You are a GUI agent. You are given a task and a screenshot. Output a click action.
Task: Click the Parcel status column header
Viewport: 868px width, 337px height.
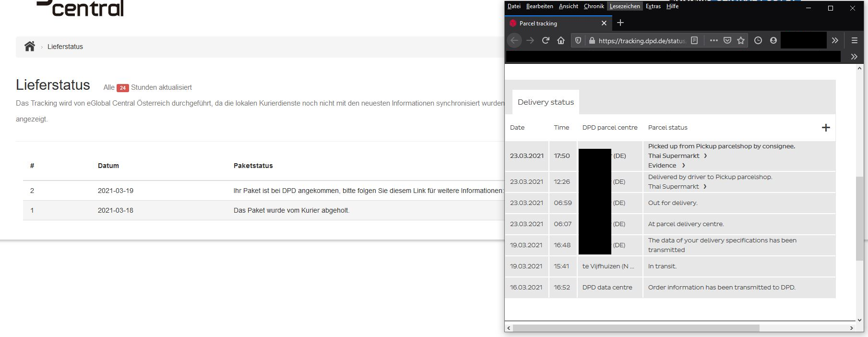click(667, 128)
